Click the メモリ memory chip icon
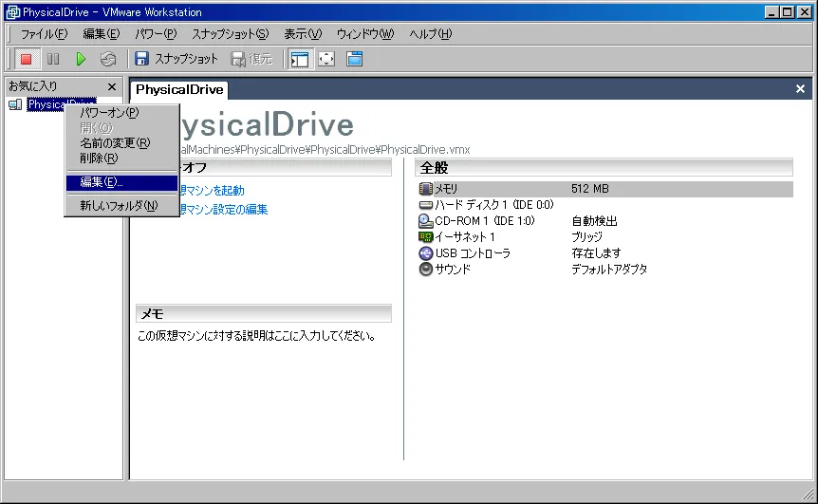818x504 pixels. [426, 188]
